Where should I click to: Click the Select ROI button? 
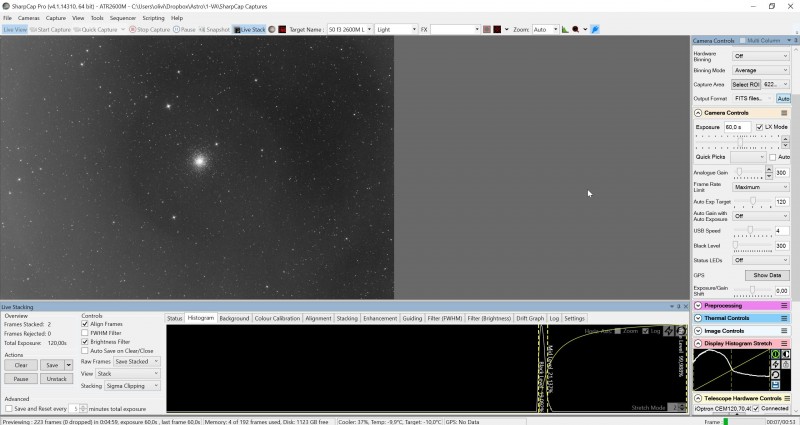coord(745,85)
